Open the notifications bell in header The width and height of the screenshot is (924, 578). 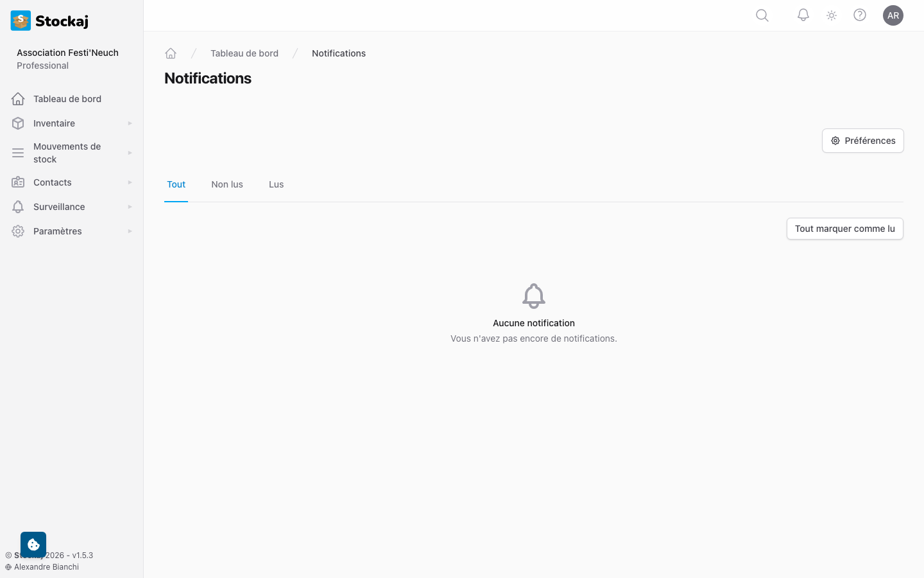(803, 15)
